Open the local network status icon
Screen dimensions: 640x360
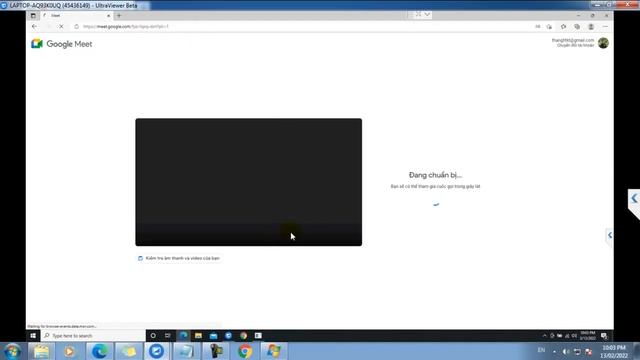(x=577, y=352)
